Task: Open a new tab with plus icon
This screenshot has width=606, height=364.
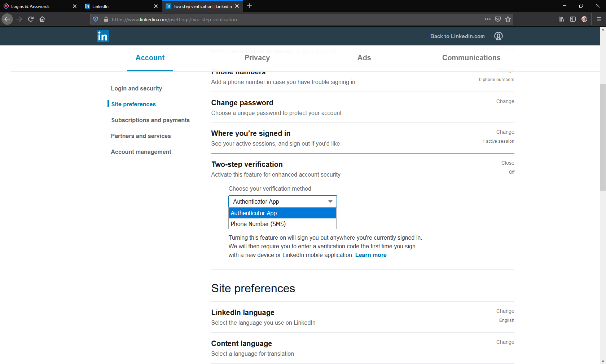Action: click(x=249, y=6)
